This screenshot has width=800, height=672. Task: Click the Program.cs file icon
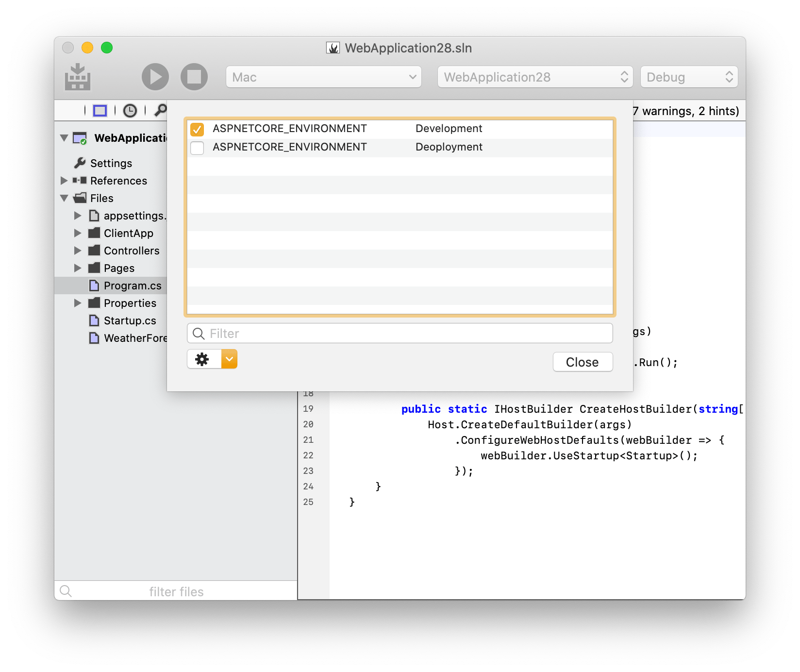94,286
